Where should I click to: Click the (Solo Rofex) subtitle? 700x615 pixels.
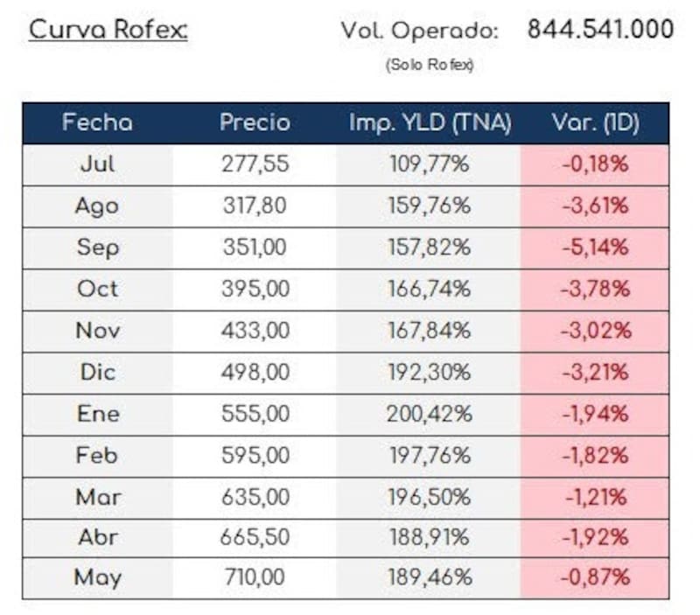430,65
